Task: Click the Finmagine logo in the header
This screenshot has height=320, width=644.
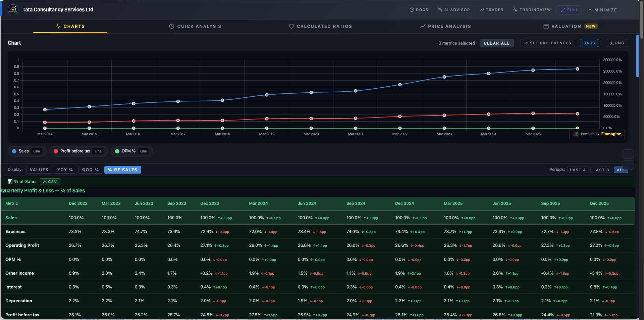Action: click(13, 9)
